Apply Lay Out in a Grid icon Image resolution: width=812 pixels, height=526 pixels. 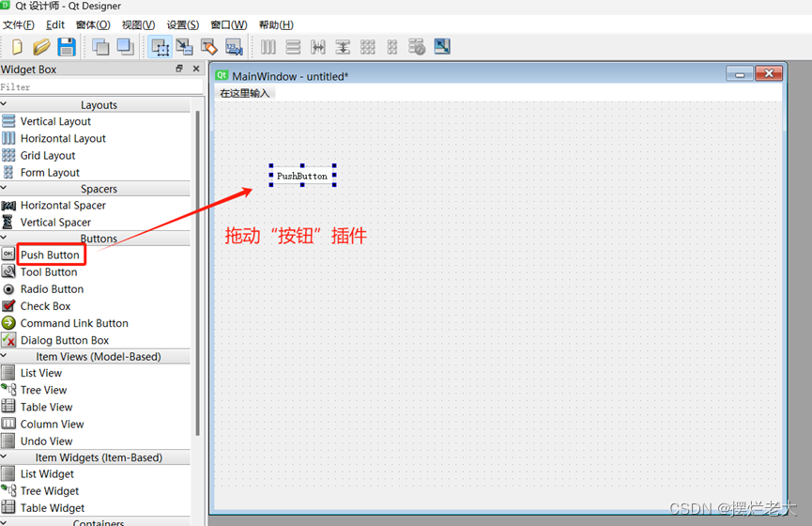click(368, 47)
